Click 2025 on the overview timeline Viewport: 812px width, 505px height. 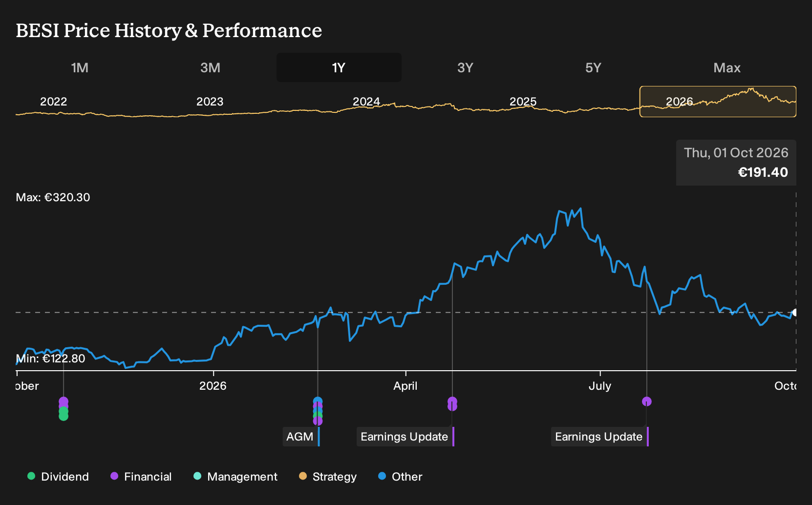click(x=523, y=102)
